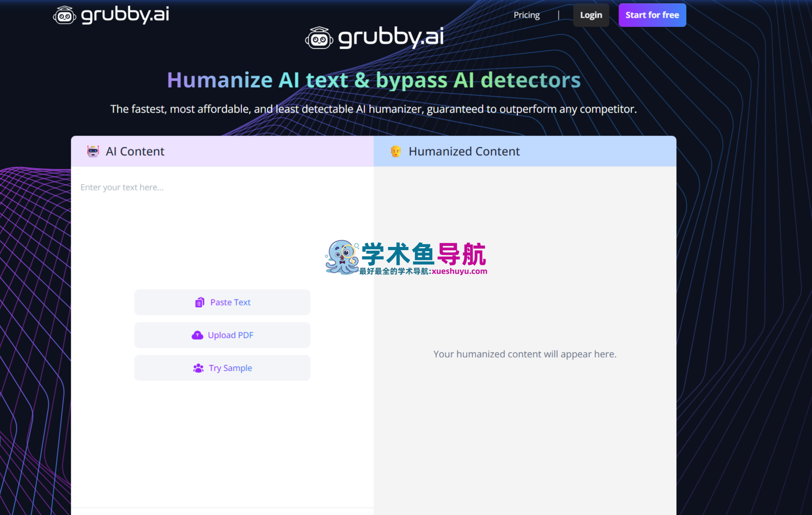
Task: Click the grubby.ai robot logo in navbar
Action: (x=64, y=15)
